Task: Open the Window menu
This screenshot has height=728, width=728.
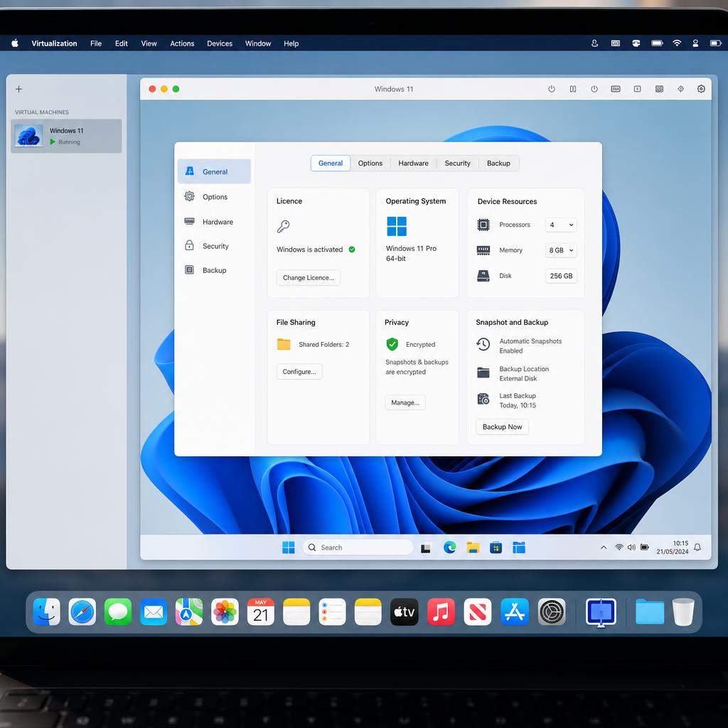Action: click(x=257, y=43)
